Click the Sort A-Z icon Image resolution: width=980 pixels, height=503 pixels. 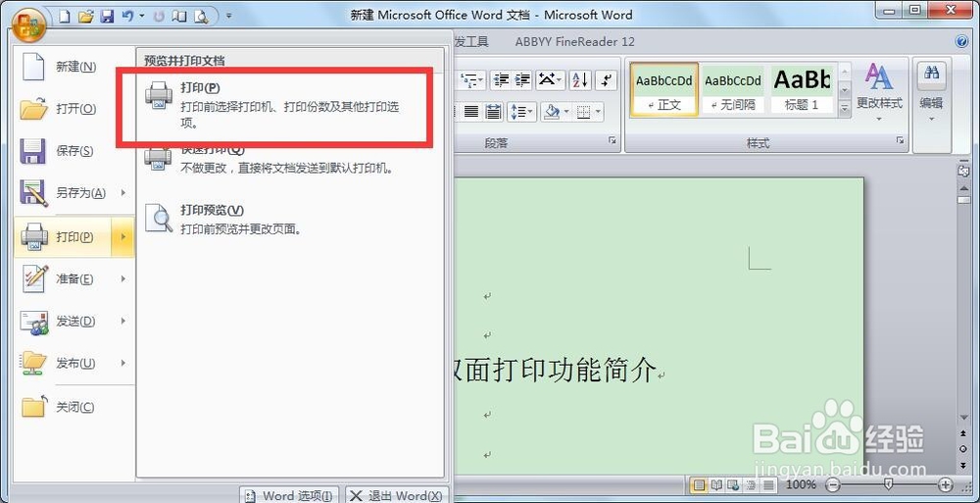tap(579, 80)
